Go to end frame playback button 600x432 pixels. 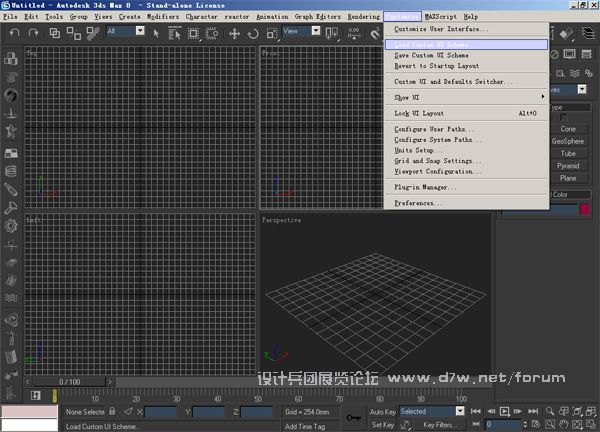click(533, 411)
